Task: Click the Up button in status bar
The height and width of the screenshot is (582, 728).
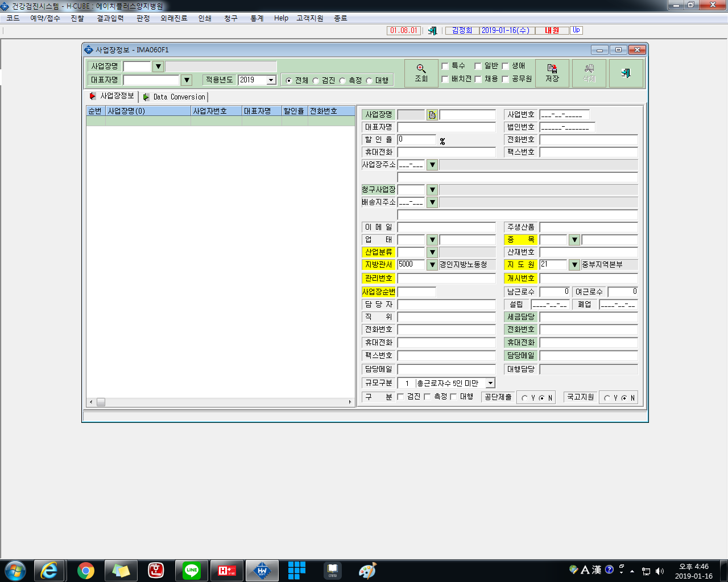Action: [x=576, y=30]
